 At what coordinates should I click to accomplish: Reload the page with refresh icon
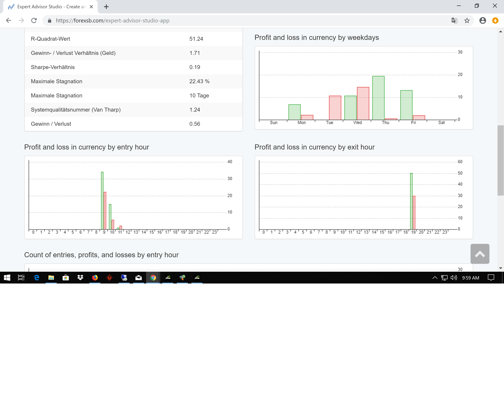tap(34, 21)
